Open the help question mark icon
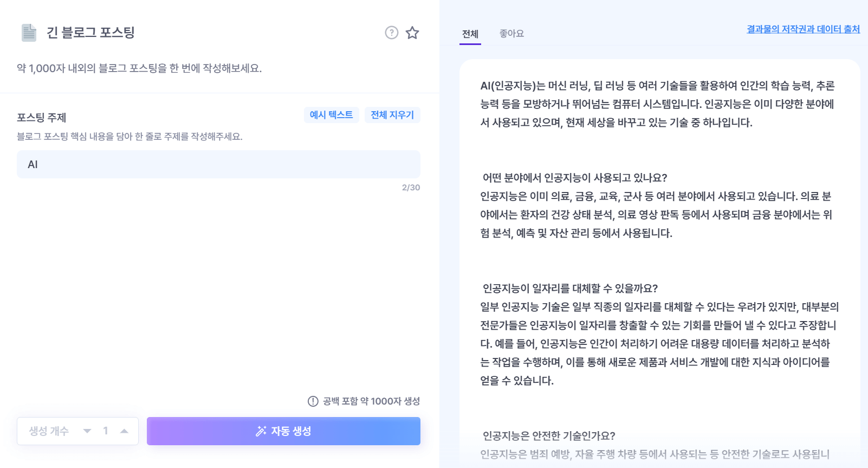Image resolution: width=868 pixels, height=468 pixels. [391, 33]
